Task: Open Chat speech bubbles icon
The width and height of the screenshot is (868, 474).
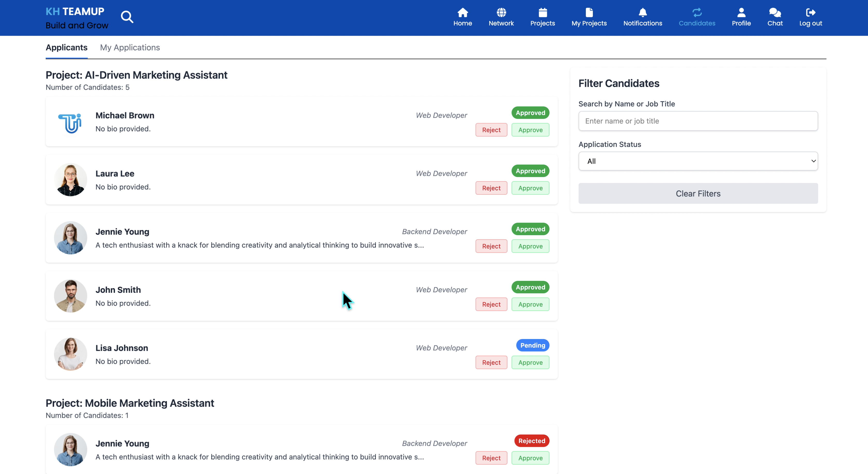Action: click(x=775, y=13)
